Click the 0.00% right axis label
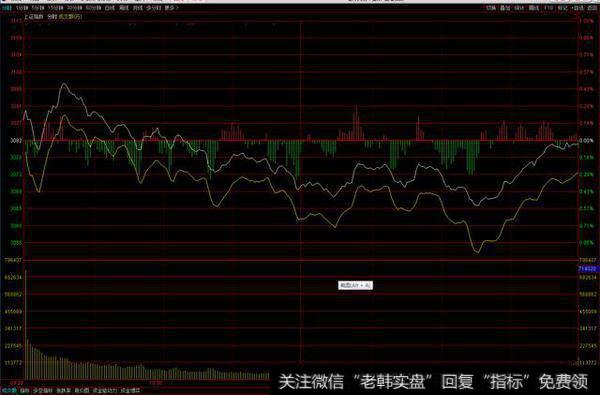 586,140
